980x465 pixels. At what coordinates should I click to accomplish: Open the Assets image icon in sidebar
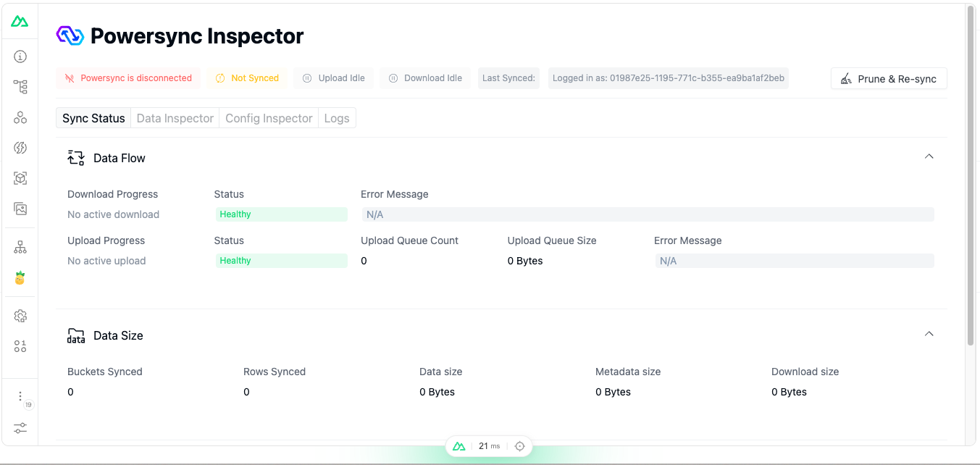pyautogui.click(x=20, y=209)
